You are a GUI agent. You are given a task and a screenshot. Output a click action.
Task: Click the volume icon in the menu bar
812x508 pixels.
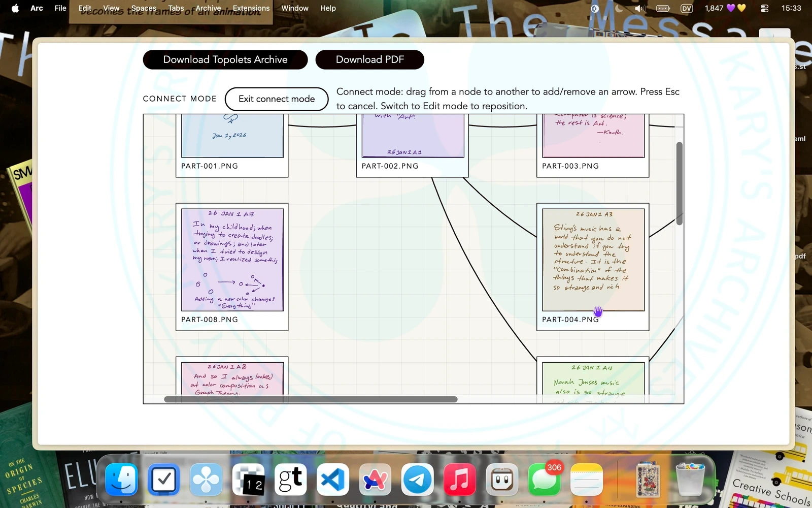639,8
